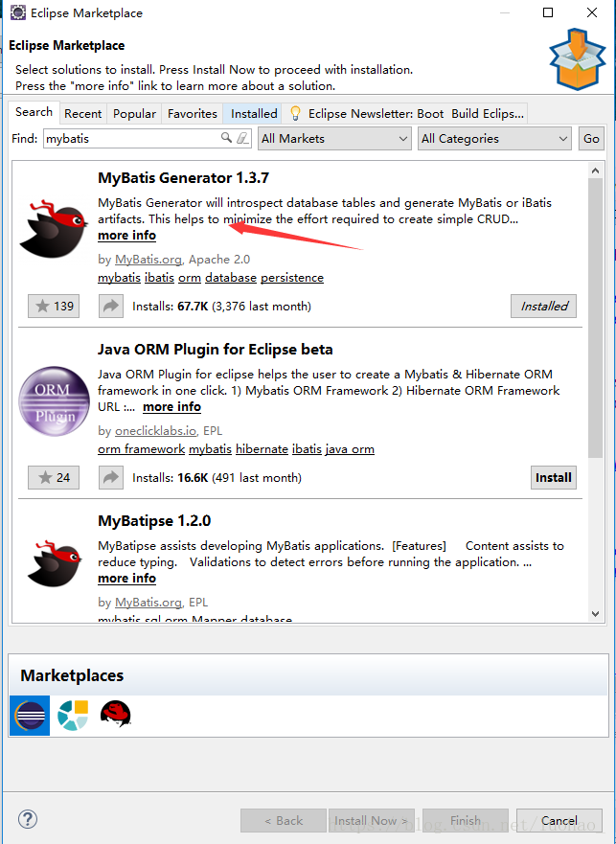Open help with question mark icon
The width and height of the screenshot is (616, 844).
pyautogui.click(x=28, y=819)
